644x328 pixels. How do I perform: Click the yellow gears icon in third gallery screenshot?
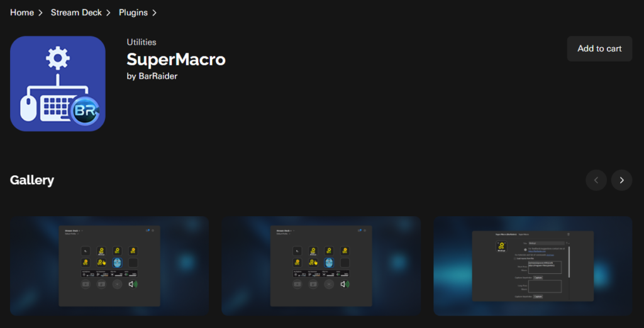[501, 247]
